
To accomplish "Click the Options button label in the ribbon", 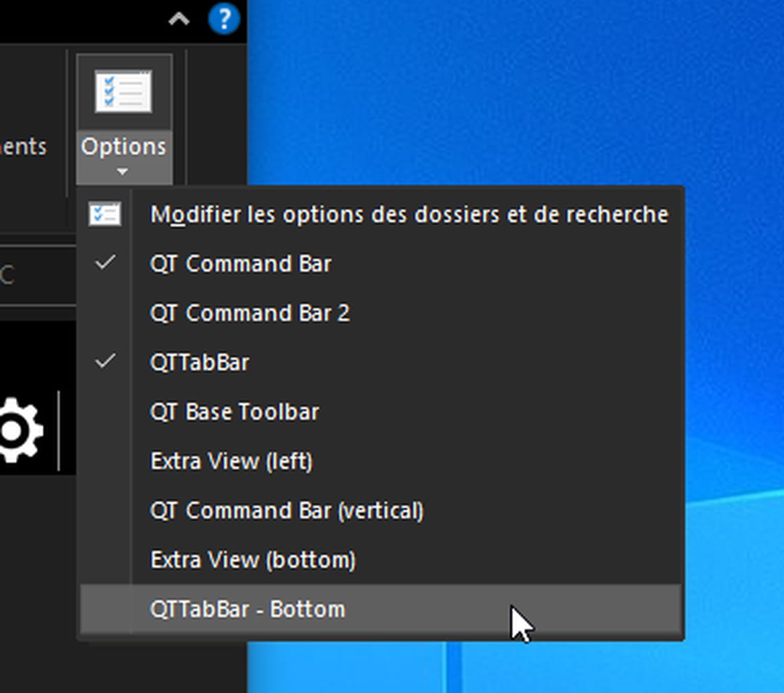I will (122, 146).
